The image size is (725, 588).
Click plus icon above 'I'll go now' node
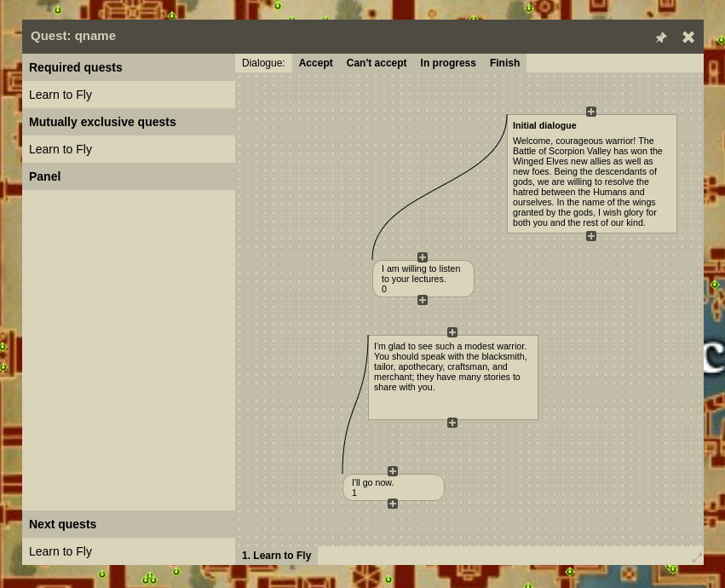pos(393,471)
